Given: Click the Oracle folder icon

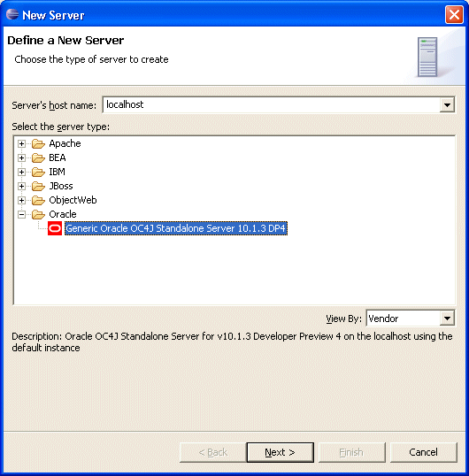Looking at the screenshot, I should point(38,214).
